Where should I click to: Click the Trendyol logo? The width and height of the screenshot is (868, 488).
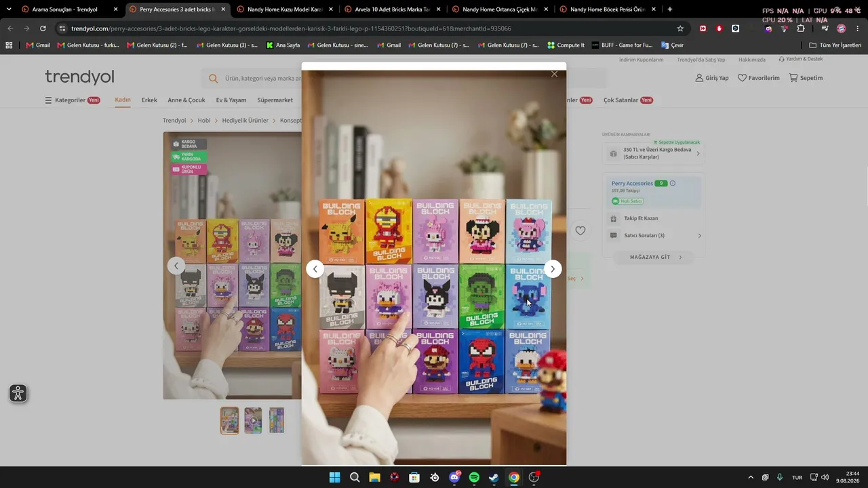79,77
